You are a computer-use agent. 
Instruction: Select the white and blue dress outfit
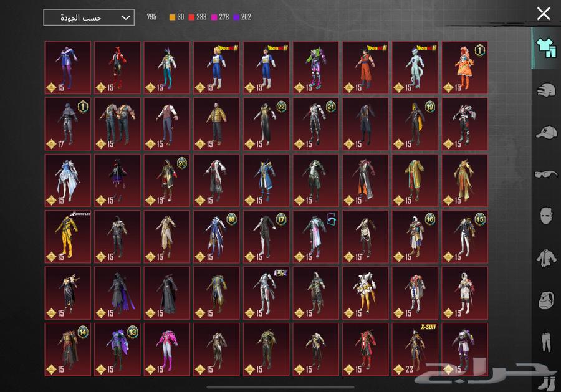tap(67, 180)
